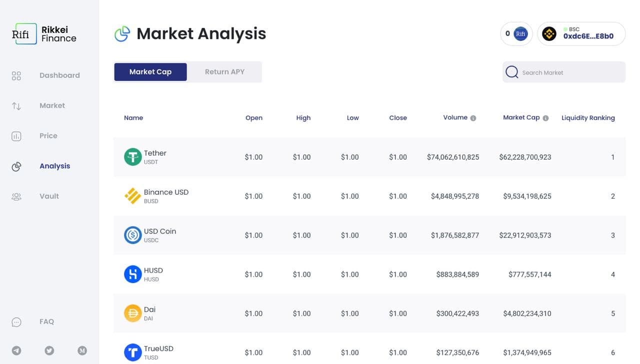Click the Volume info icon
The image size is (640, 364).
(473, 118)
